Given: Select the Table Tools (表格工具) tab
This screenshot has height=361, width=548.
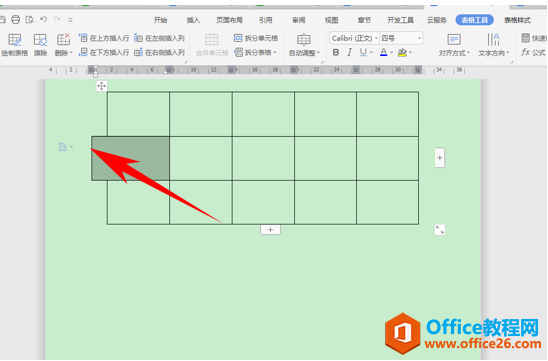Looking at the screenshot, I should 474,20.
